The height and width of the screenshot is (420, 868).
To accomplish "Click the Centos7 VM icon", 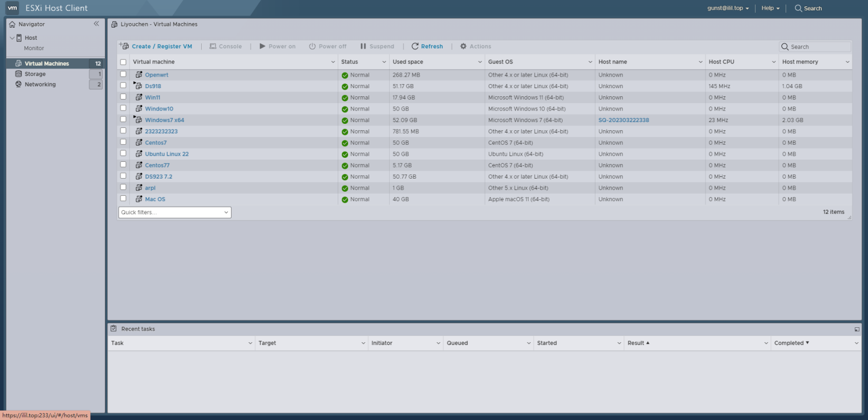I will 139,142.
